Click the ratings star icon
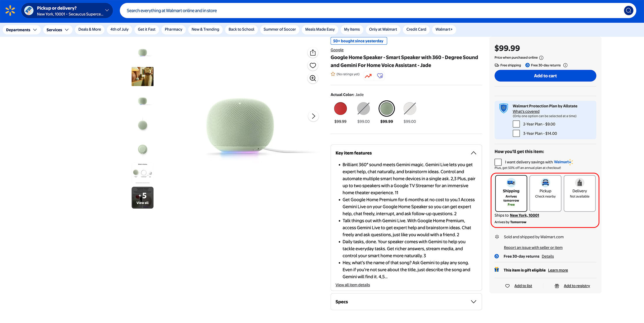Image resolution: width=644 pixels, height=323 pixels. [x=333, y=74]
